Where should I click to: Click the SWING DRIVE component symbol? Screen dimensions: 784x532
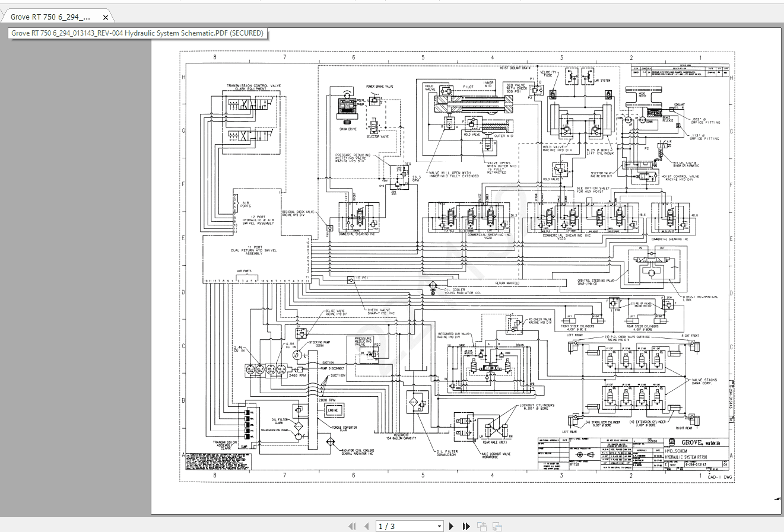(346, 106)
